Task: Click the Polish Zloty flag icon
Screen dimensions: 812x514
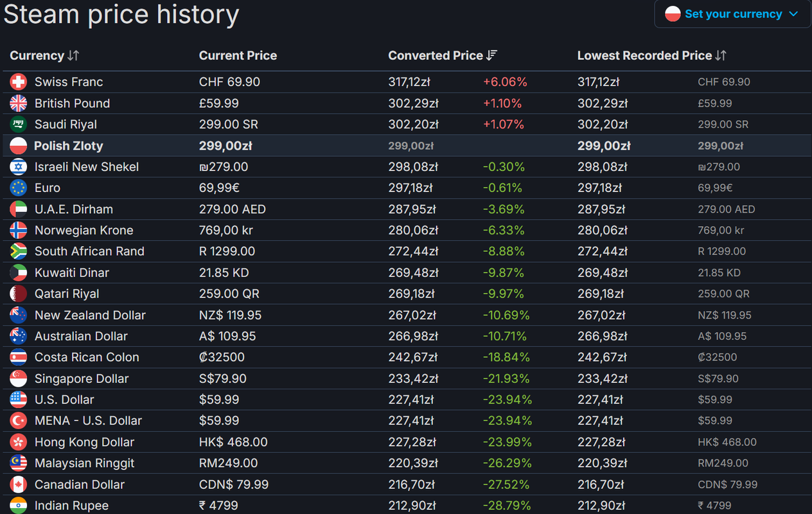Action: 19,146
